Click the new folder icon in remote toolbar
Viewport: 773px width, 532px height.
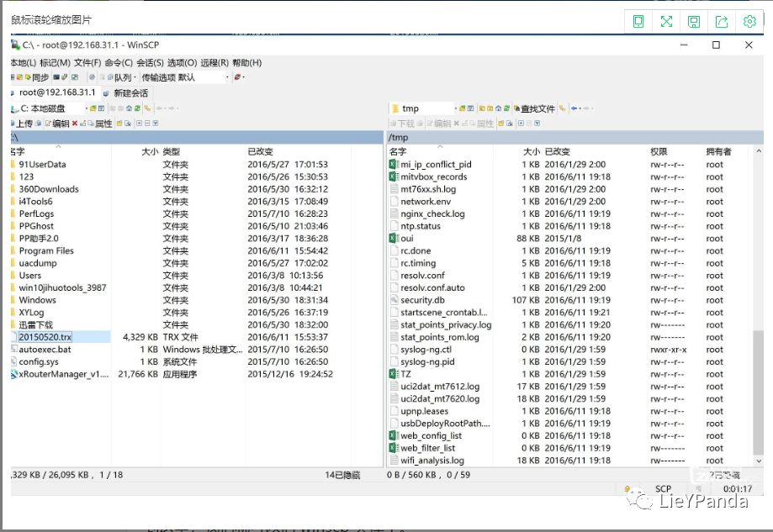tap(500, 124)
